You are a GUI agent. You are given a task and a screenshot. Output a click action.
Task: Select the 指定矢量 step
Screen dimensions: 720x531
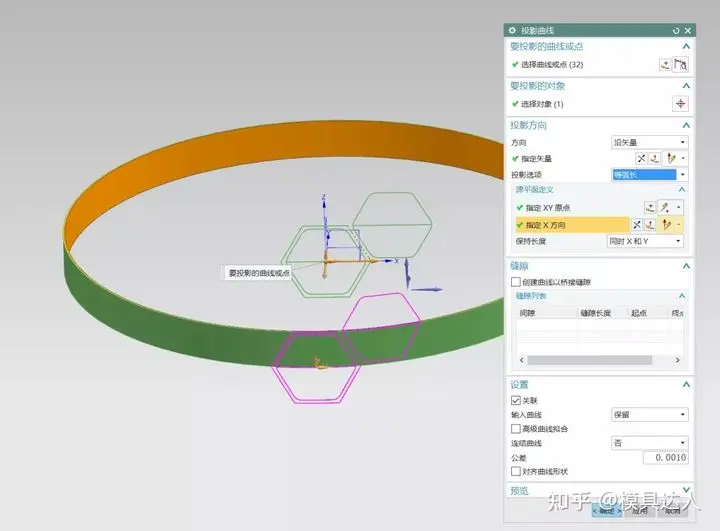click(x=532, y=158)
